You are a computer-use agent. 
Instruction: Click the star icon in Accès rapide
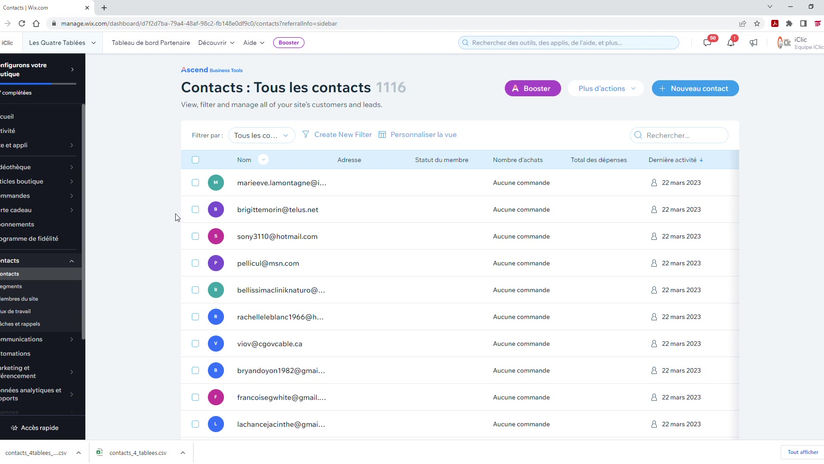(14, 428)
